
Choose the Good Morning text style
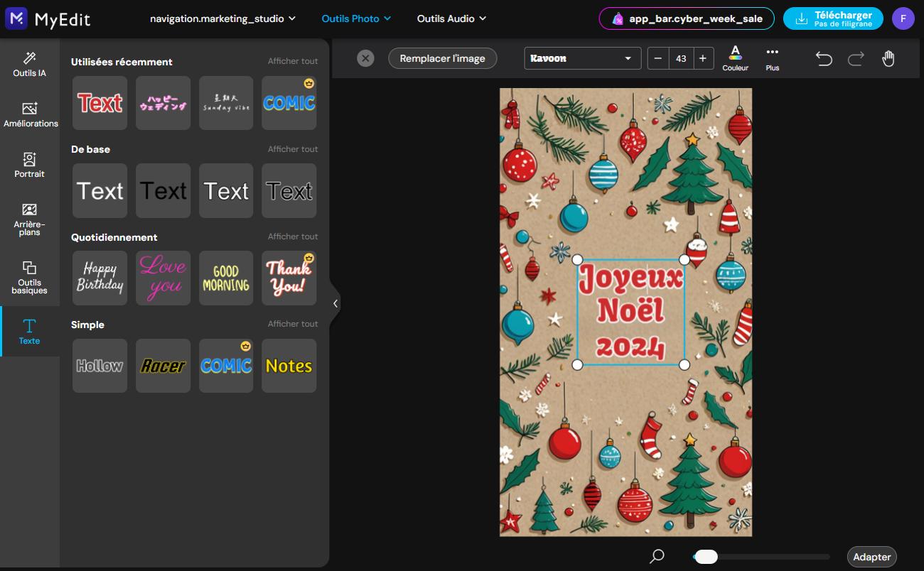tap(226, 278)
